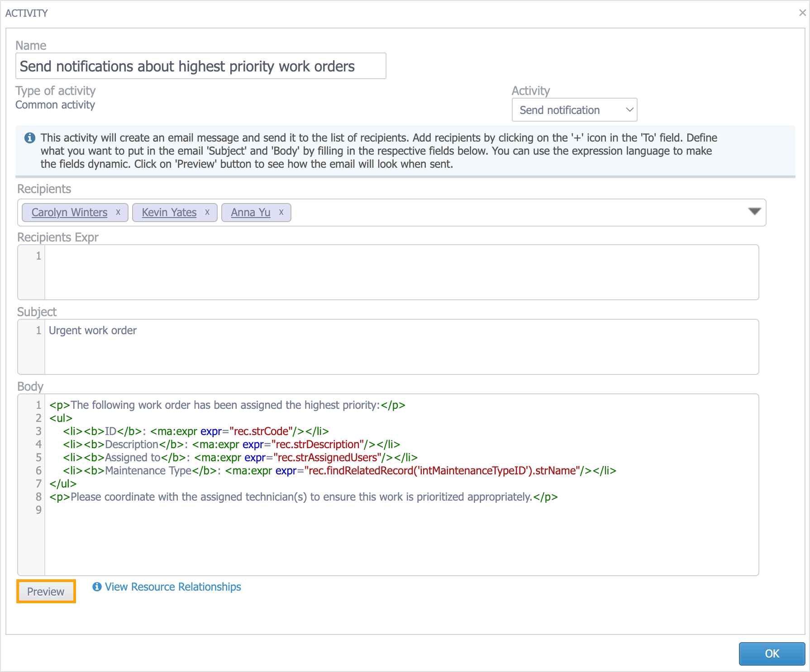
Task: Select the Anna Yu recipient link
Action: coord(250,212)
